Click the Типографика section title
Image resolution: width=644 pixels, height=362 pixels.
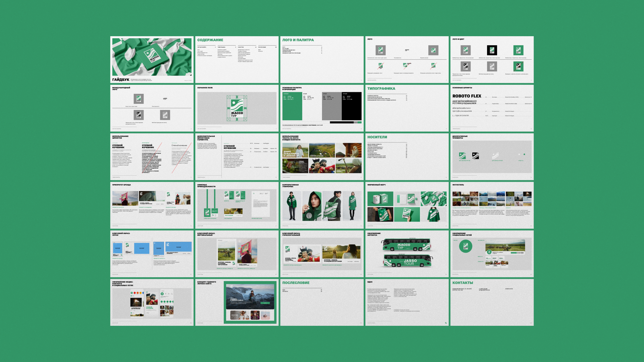[x=381, y=88]
